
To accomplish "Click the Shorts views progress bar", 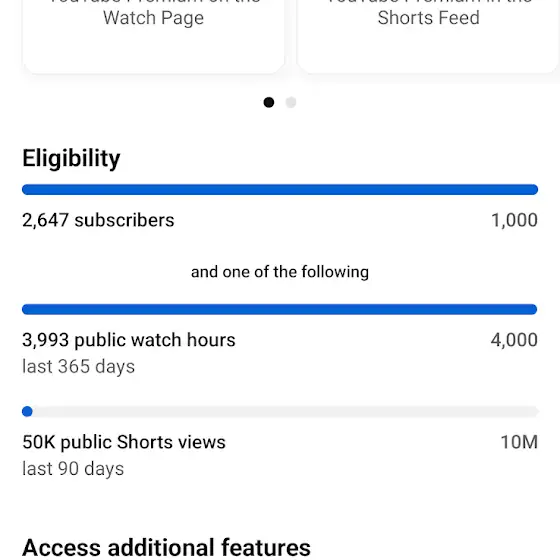I will pos(280,411).
